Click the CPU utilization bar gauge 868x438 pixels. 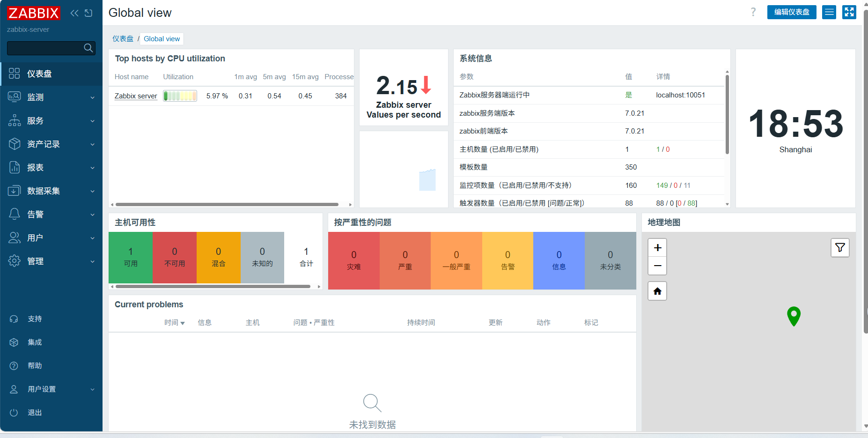pyautogui.click(x=180, y=96)
